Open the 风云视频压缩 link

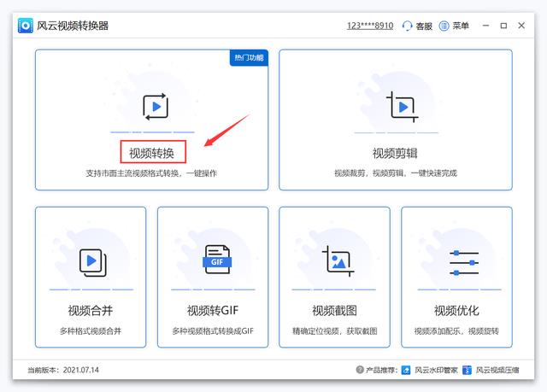497,370
